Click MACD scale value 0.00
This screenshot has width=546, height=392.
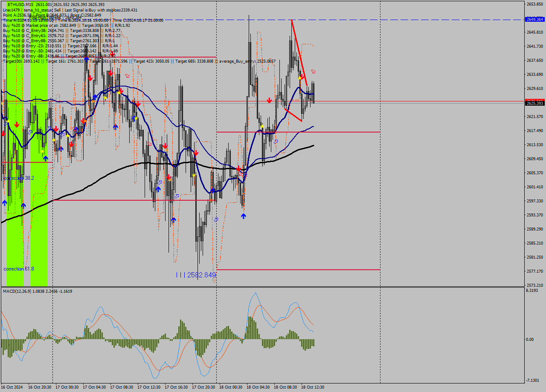[530, 340]
